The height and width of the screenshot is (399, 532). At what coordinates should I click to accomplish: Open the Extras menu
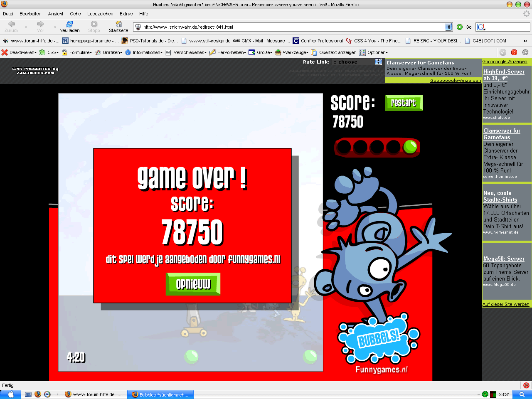[126, 14]
